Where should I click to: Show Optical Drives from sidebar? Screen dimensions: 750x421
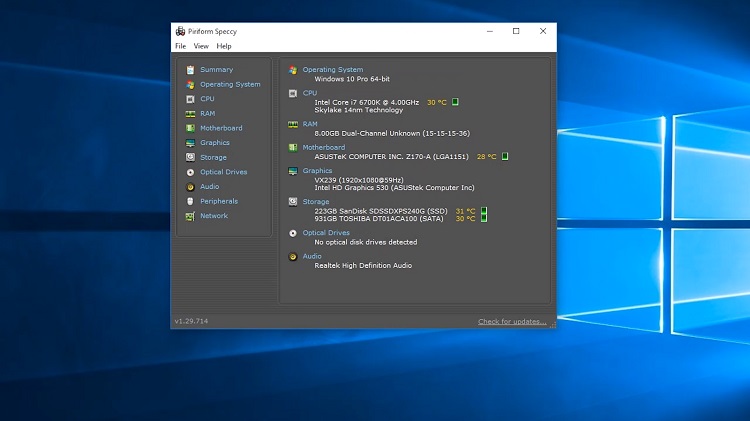point(223,172)
